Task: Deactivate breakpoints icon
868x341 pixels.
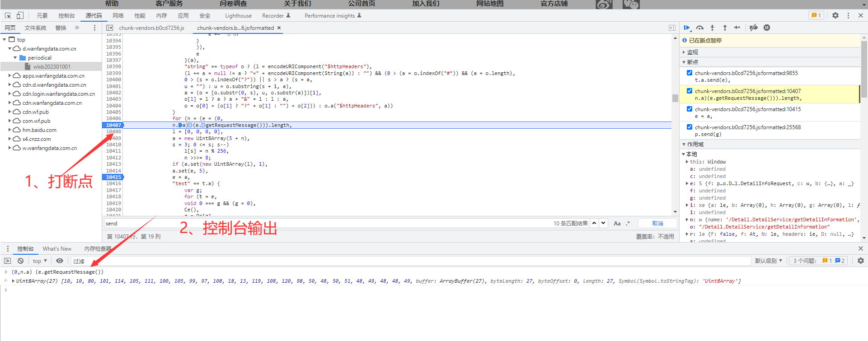Action: point(754,28)
